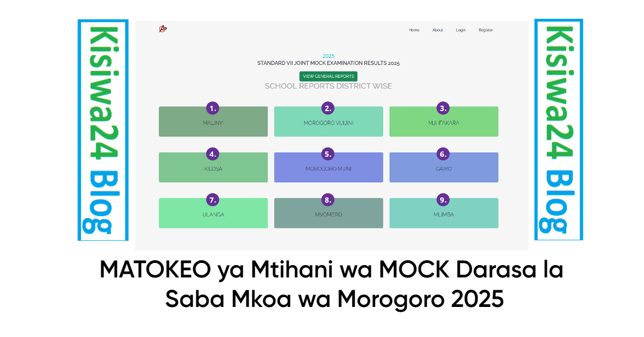Click the right Kisiwa24 Blog banner
Screen dimensions: 644x337
click(559, 129)
